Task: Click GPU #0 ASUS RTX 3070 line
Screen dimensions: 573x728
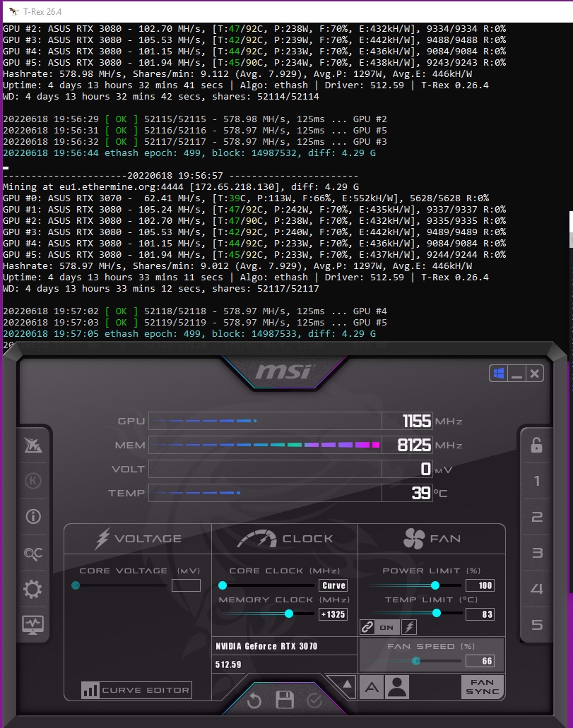Action: point(246,198)
